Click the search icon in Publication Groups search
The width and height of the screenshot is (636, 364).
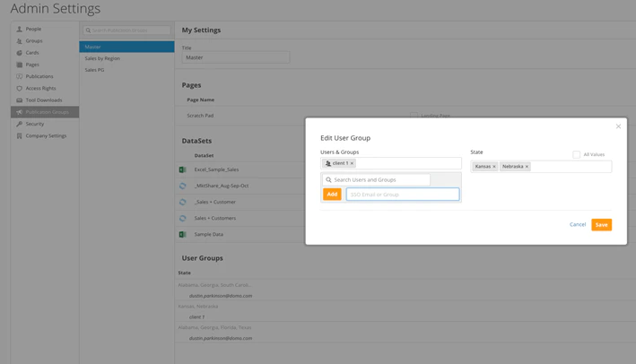pos(88,30)
